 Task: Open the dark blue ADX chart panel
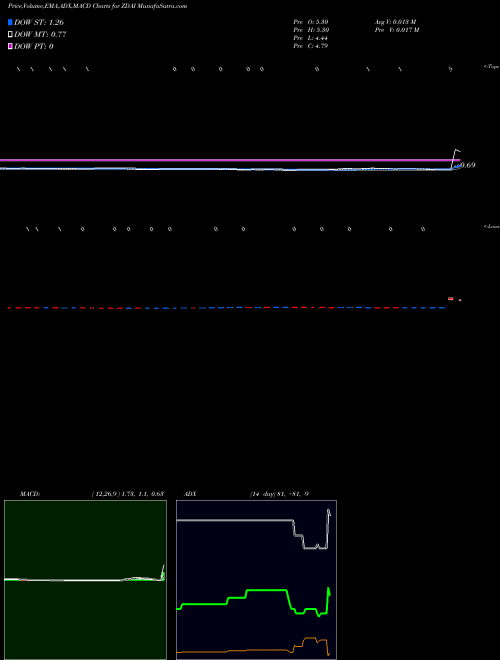256,580
